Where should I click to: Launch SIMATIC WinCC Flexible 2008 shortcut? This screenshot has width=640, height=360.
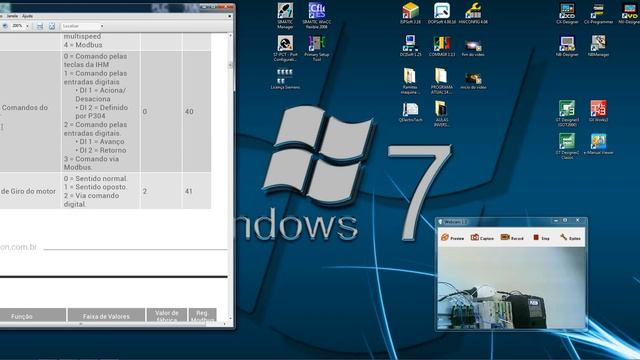(317, 16)
